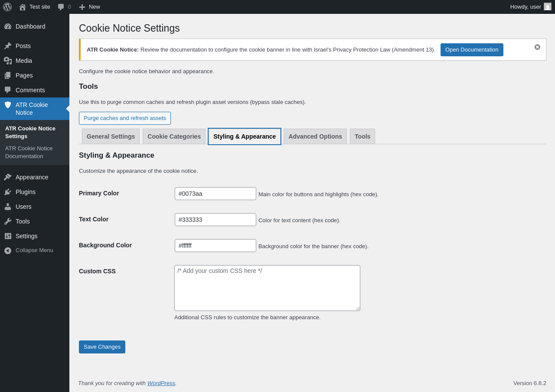Open ATR Cookie Notice Settings submenu item
The width and height of the screenshot is (555, 392).
(35, 132)
